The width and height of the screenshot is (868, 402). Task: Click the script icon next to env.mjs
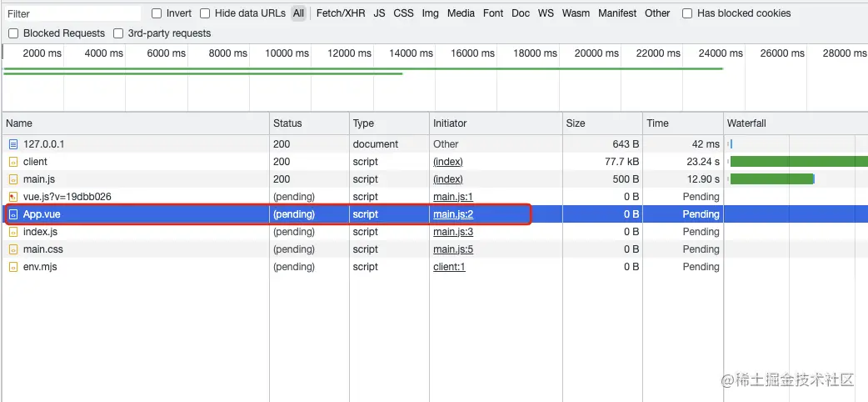[13, 267]
